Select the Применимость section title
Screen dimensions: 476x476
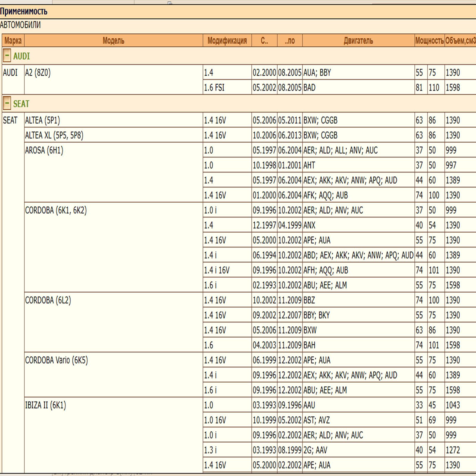(24, 12)
